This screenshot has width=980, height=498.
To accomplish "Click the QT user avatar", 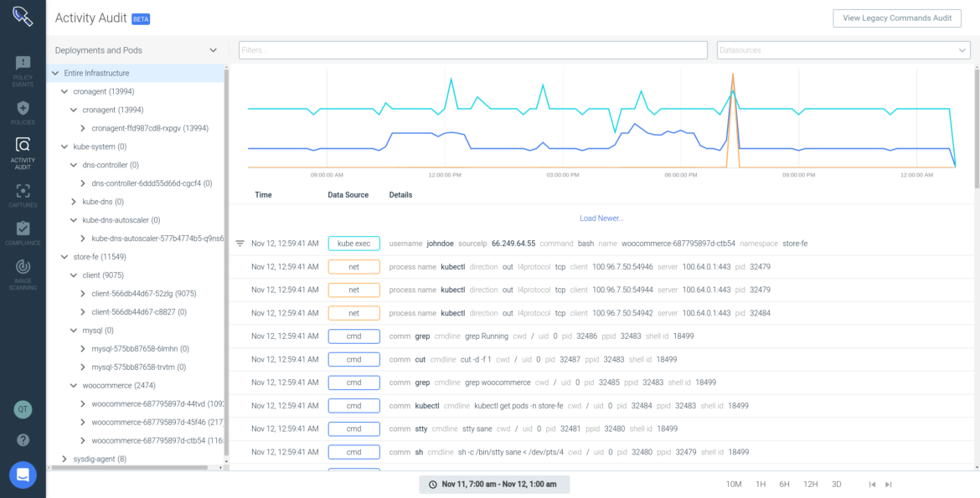I will pyautogui.click(x=23, y=409).
